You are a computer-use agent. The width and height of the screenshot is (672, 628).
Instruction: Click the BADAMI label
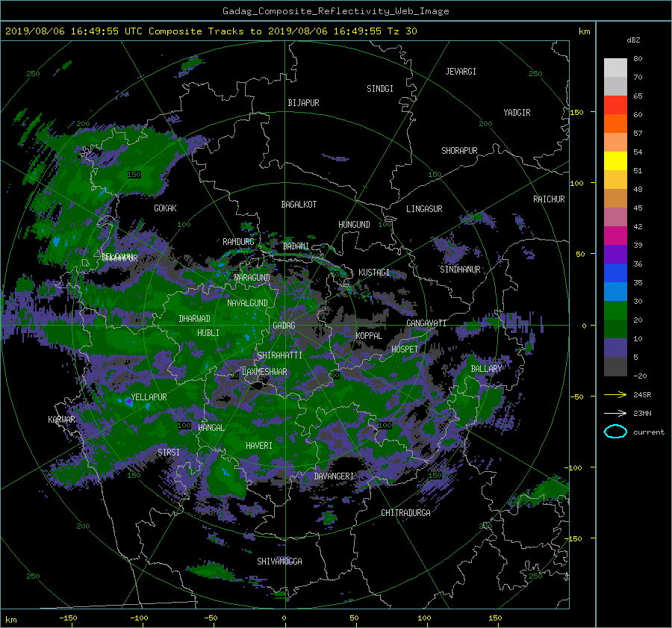click(x=296, y=246)
